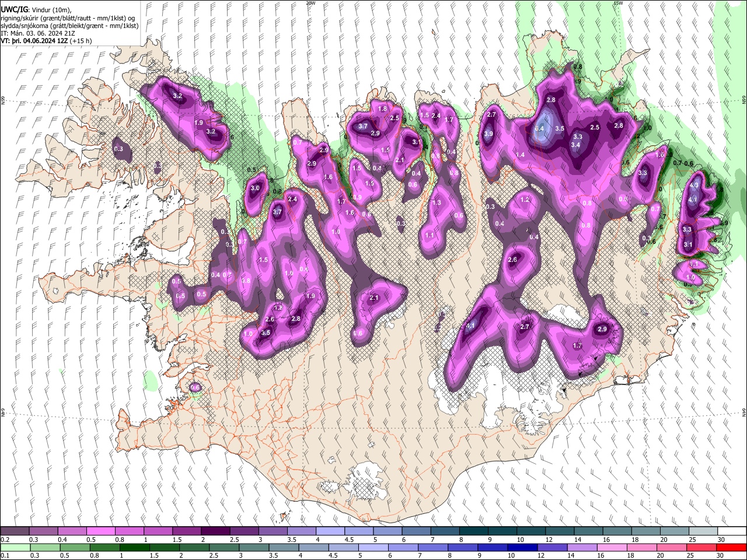Pick the violet 14–16 rain scale swatch
Viewport: 747px width, 560px height.
[582, 547]
